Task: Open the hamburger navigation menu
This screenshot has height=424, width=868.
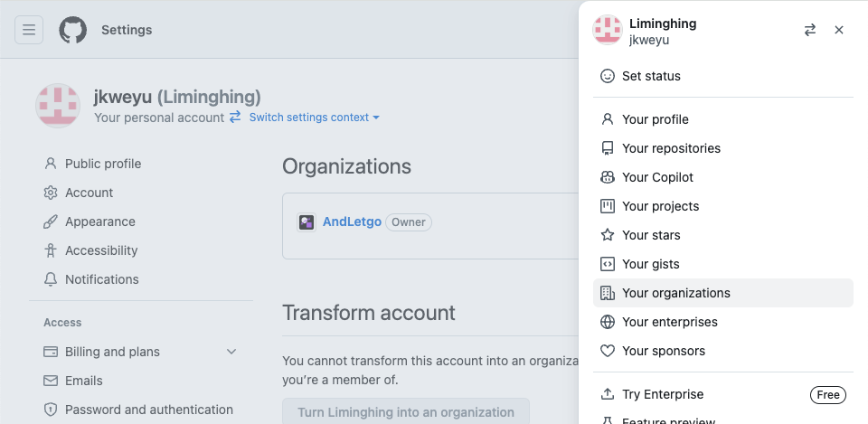Action: click(x=29, y=30)
